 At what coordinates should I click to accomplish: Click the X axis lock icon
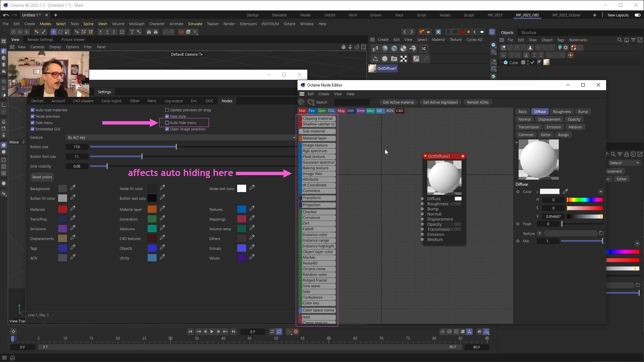click(x=100, y=32)
